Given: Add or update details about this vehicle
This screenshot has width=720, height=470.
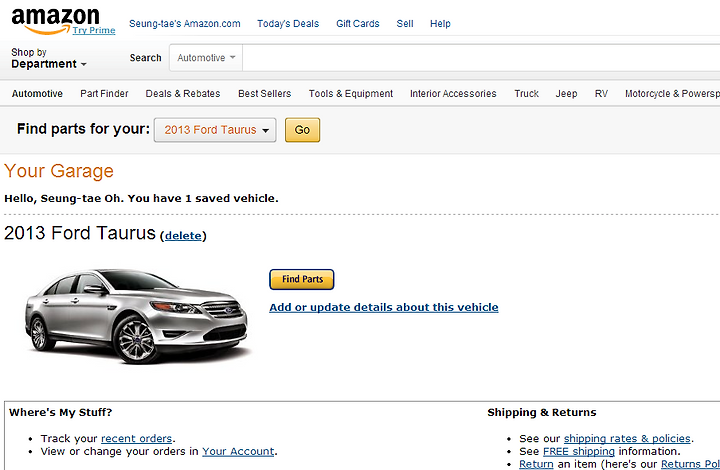Looking at the screenshot, I should (x=384, y=307).
